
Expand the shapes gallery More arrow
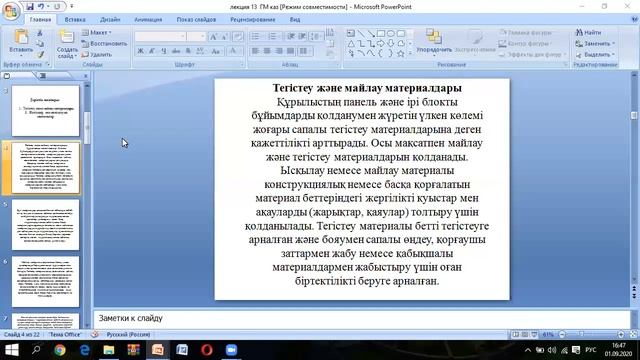[x=410, y=53]
